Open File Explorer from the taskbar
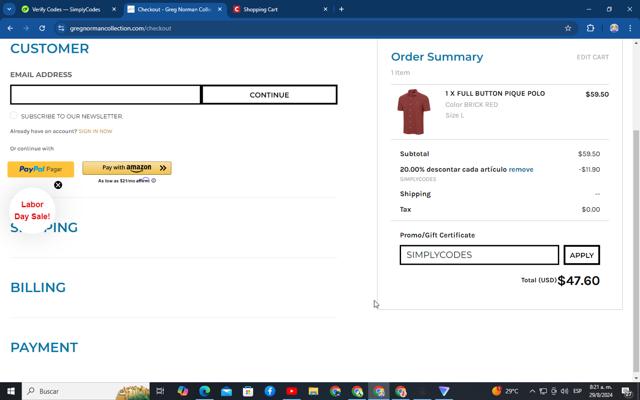Screen dimensions: 640x400 pyautogui.click(x=313, y=391)
